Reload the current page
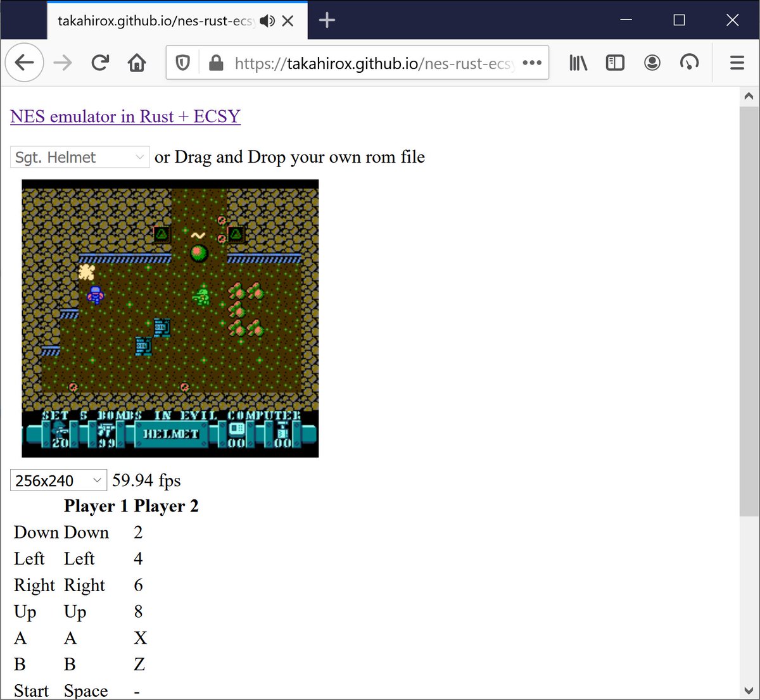Viewport: 760px width, 700px height. [99, 63]
